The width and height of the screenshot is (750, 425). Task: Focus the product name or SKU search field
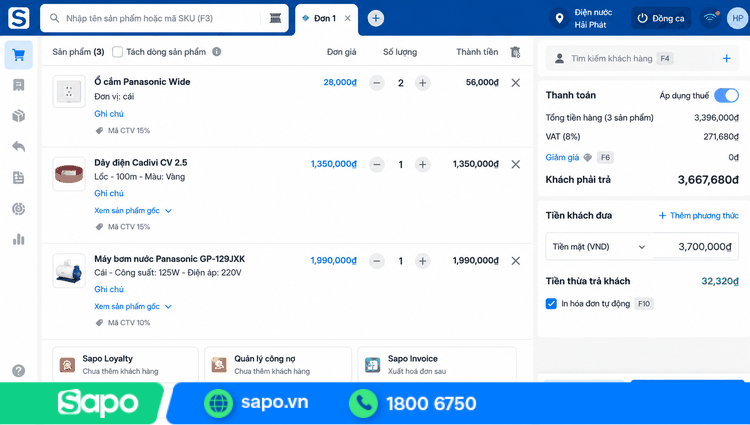163,18
